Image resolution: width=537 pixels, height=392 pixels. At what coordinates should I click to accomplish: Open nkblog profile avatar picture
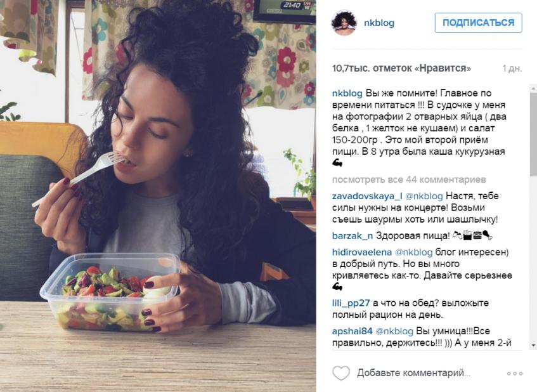click(344, 23)
